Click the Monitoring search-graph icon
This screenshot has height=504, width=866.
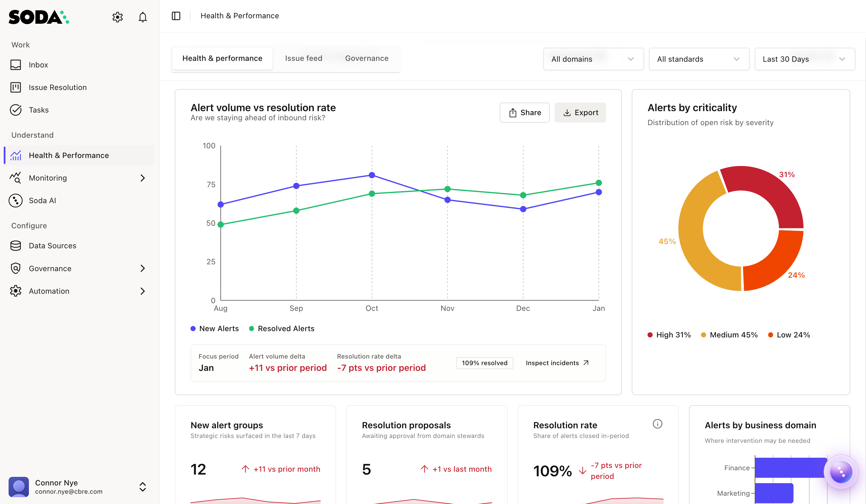15,178
